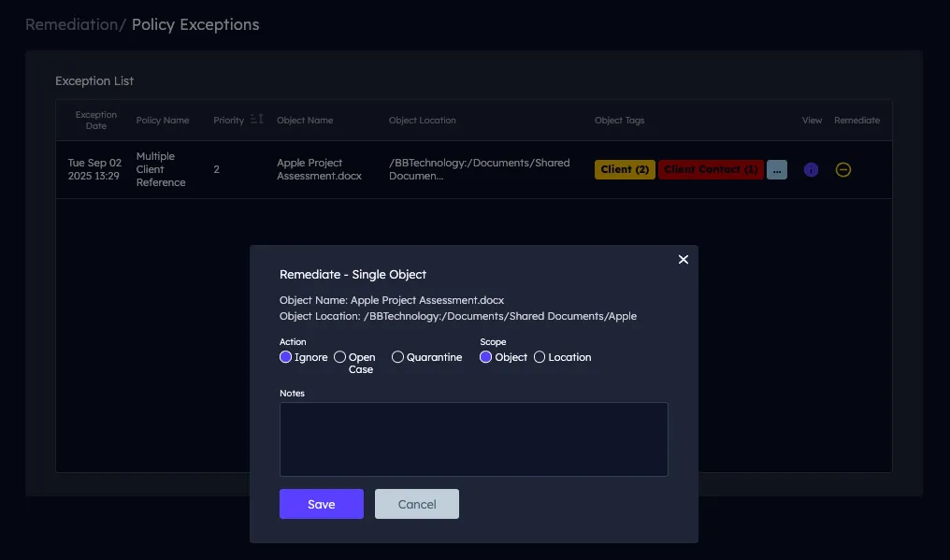Click the priority value 2 cell

pyautogui.click(x=216, y=169)
